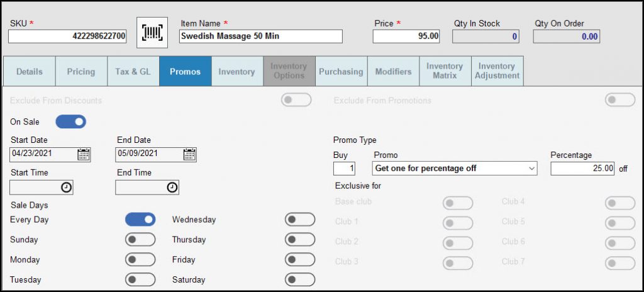Open the Inventory Options tab
Viewport: 644px width, 292px height.
point(289,71)
